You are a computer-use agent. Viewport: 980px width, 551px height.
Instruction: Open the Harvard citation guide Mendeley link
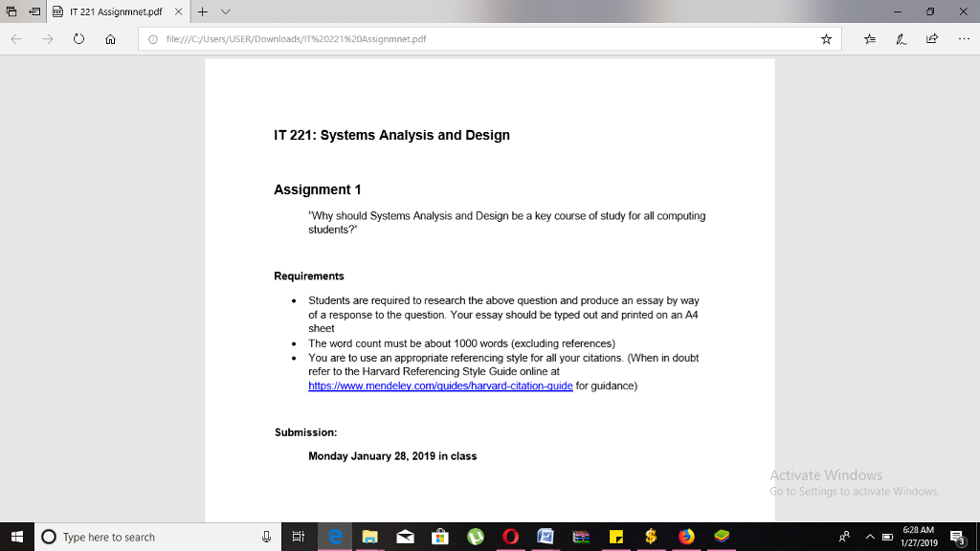pyautogui.click(x=440, y=386)
